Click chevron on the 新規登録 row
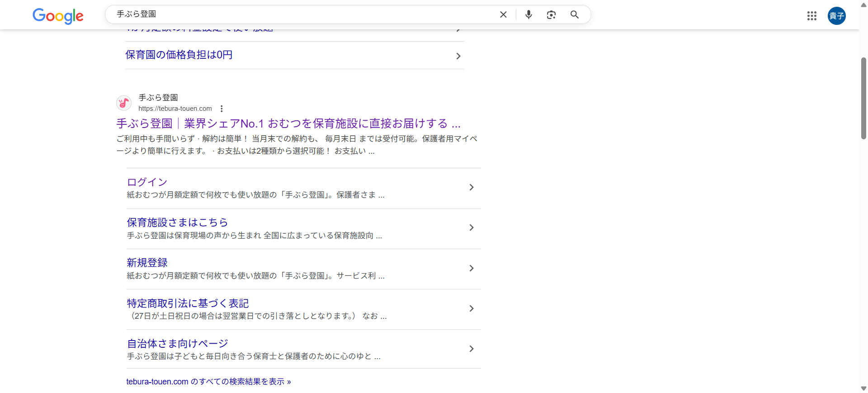 (x=472, y=268)
